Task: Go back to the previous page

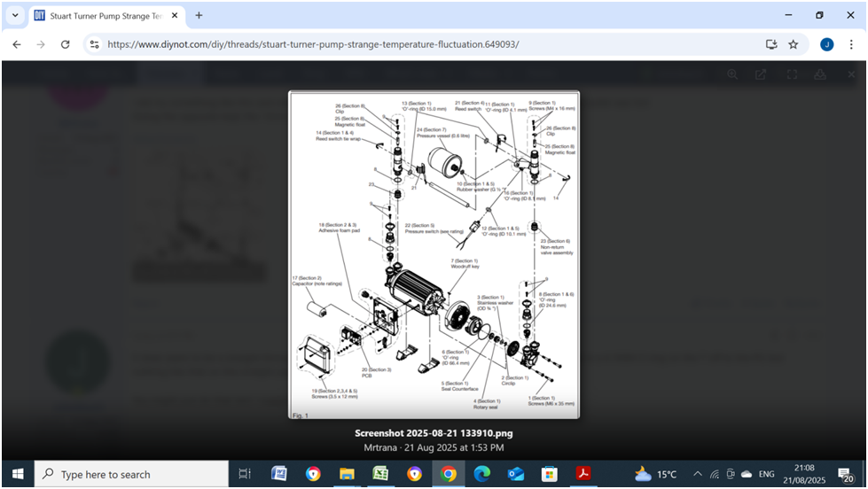Action: pos(17,44)
